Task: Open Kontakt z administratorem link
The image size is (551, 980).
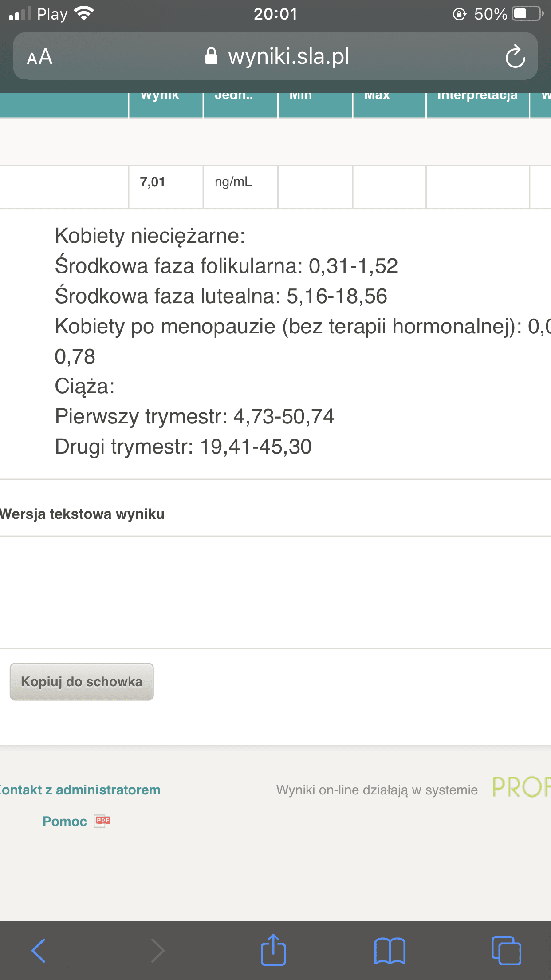Action: coord(80,790)
